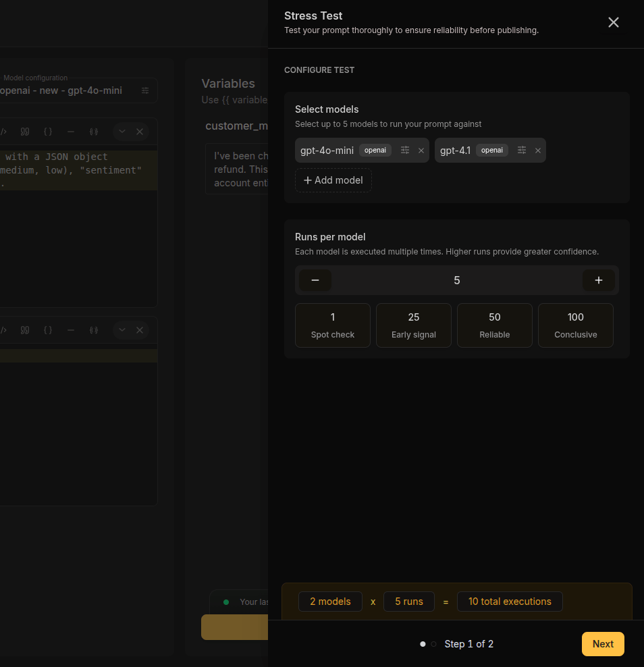Viewport: 644px width, 667px height.
Task: Collapse the second message block with chevron
Action: (x=122, y=329)
